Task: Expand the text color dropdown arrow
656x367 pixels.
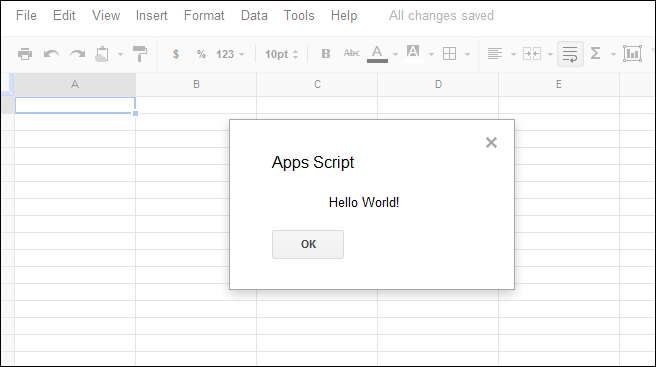Action: [x=395, y=54]
